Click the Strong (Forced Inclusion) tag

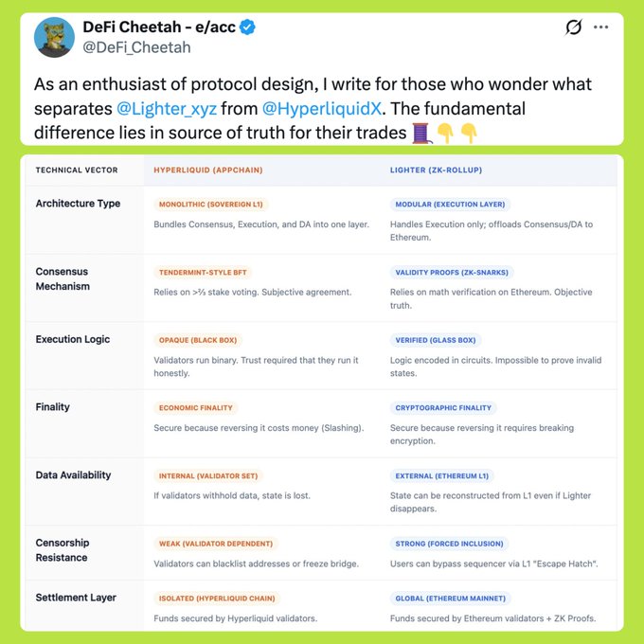[449, 544]
